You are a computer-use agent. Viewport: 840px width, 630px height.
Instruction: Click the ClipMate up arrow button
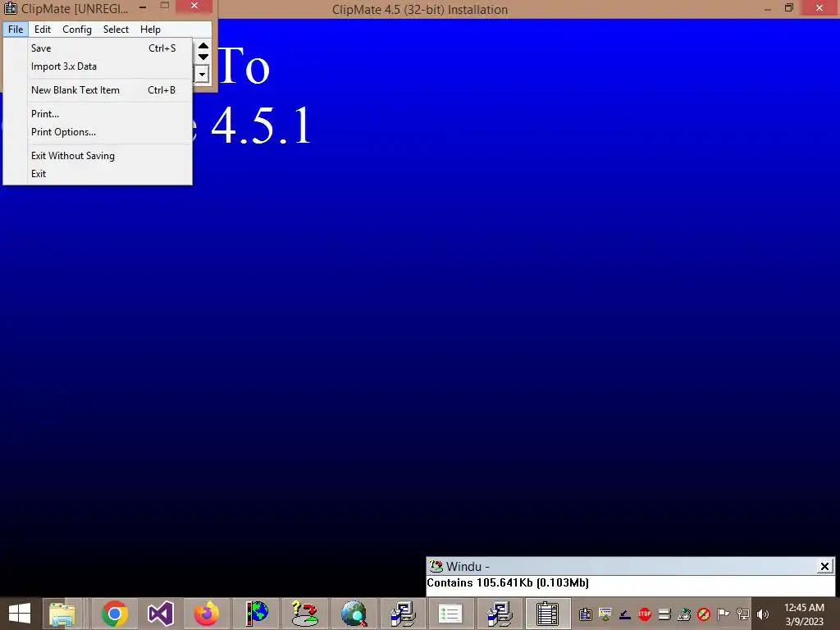pyautogui.click(x=203, y=46)
